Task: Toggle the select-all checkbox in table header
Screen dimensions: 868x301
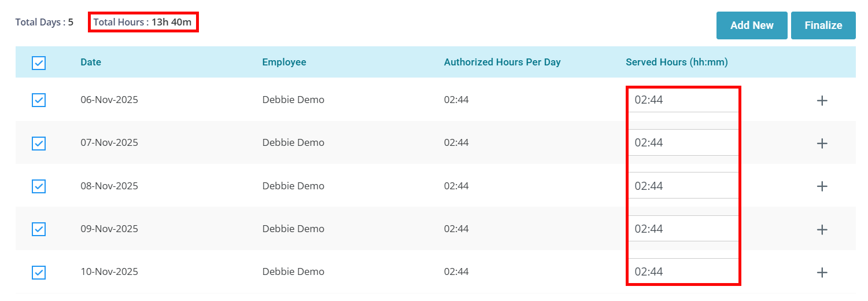Action: pyautogui.click(x=39, y=63)
